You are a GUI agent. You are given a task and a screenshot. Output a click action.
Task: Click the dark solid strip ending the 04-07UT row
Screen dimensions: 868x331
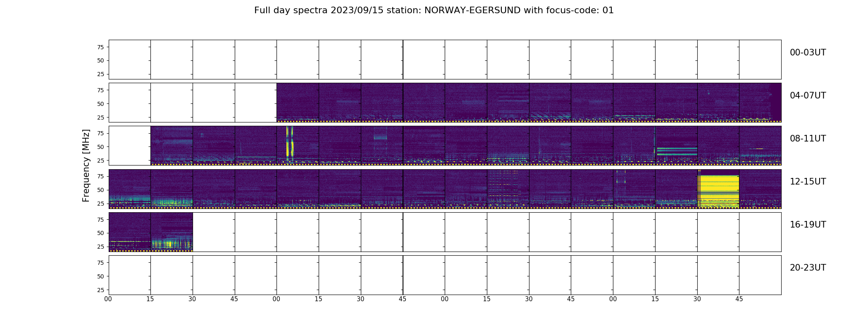pos(775,102)
